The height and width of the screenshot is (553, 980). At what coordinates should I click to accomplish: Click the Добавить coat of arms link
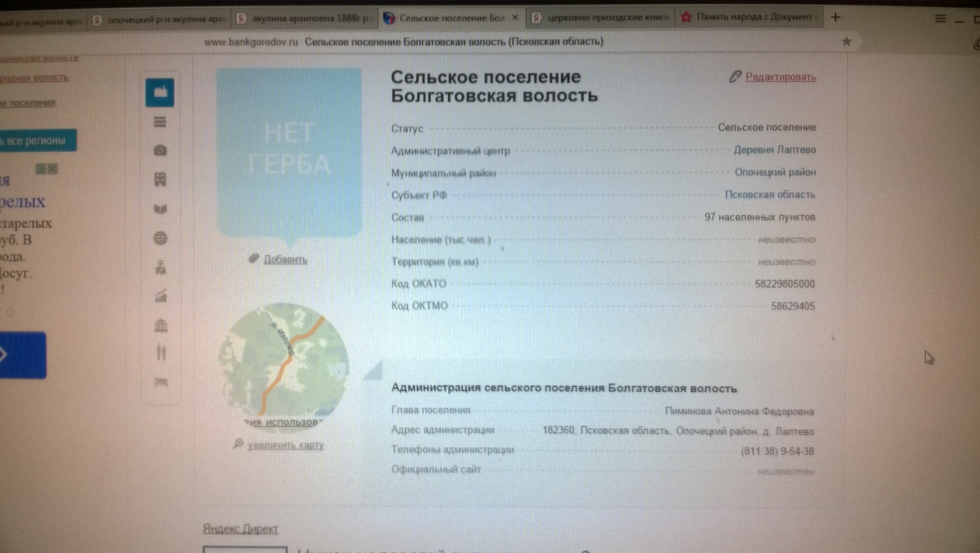(285, 259)
